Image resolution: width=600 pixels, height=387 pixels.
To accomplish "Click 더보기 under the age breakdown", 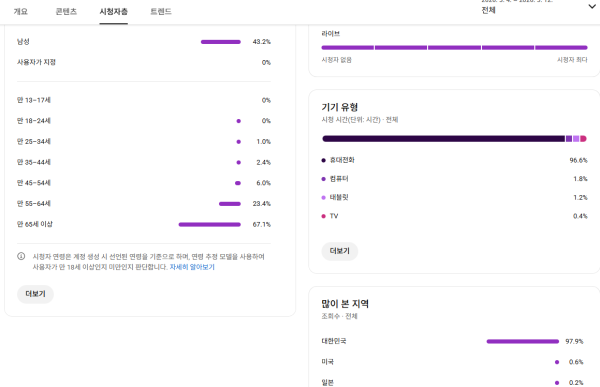I will 35,294.
